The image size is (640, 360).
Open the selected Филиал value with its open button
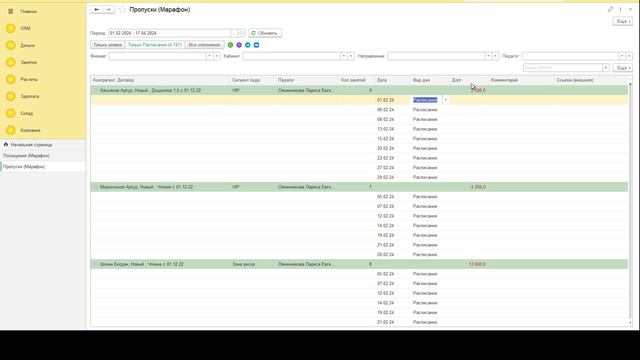tap(217, 56)
